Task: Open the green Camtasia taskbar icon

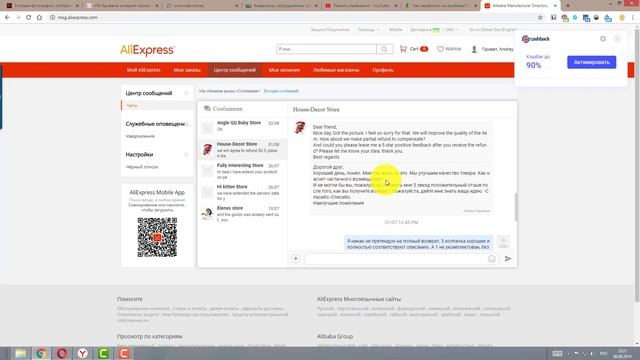Action: click(104, 353)
